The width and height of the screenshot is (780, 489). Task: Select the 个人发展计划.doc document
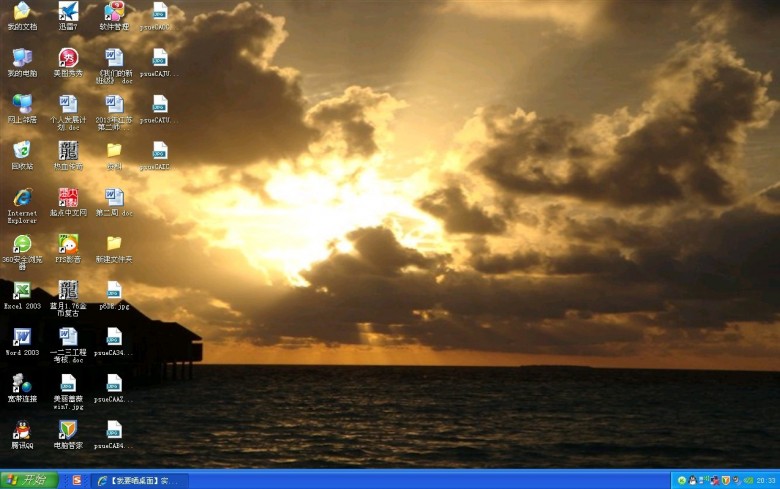point(68,105)
